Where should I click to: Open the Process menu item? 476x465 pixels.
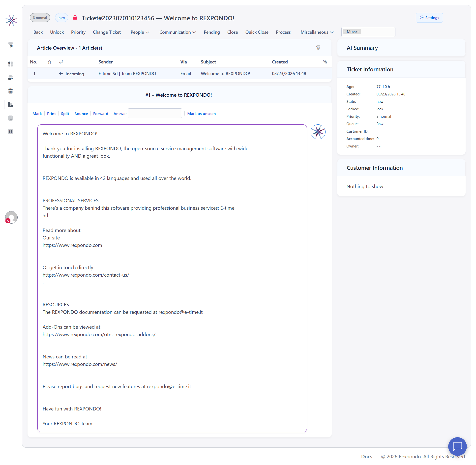283,32
